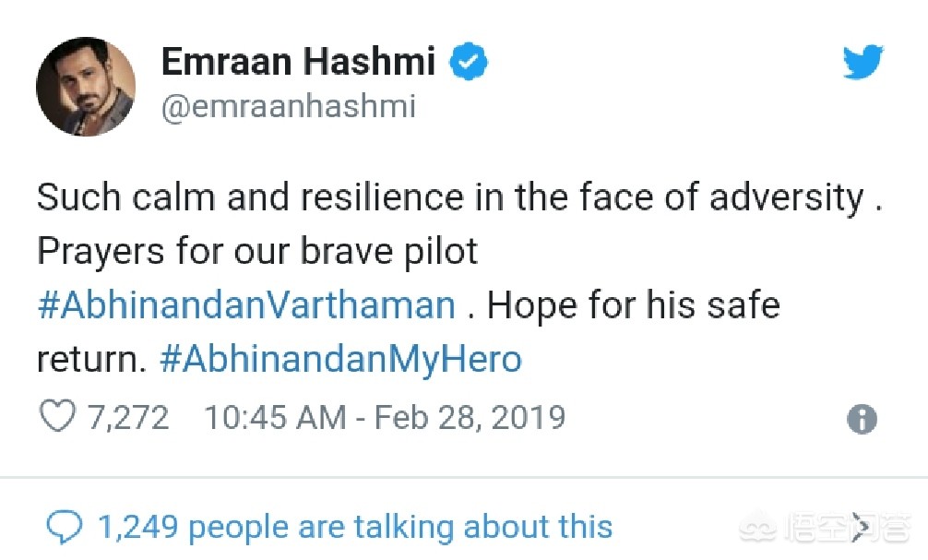Click the text 'Prayers for our brave pilot'

pos(257,252)
